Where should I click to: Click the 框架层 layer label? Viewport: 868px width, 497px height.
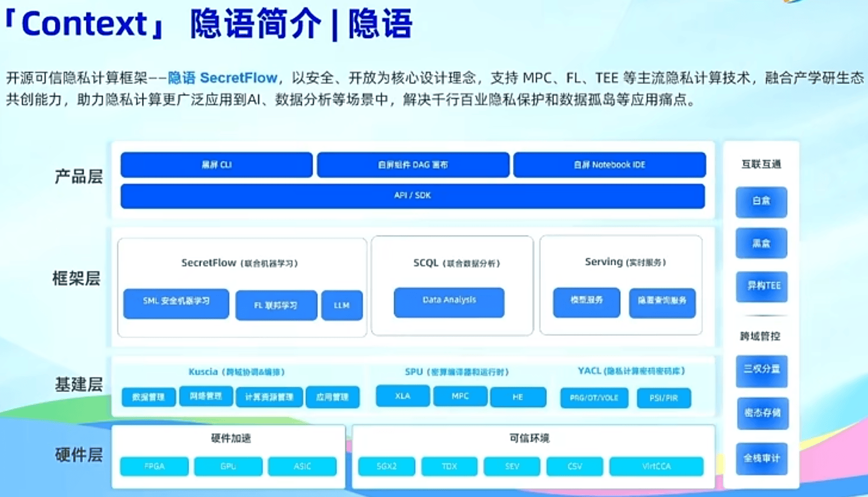pyautogui.click(x=77, y=279)
